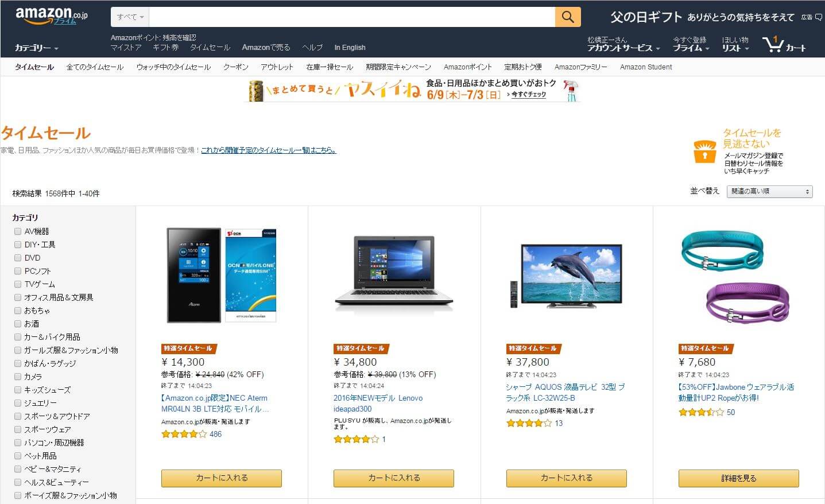Open the 486 reviews star rating
Image resolution: width=825 pixels, height=504 pixels.
tap(184, 435)
